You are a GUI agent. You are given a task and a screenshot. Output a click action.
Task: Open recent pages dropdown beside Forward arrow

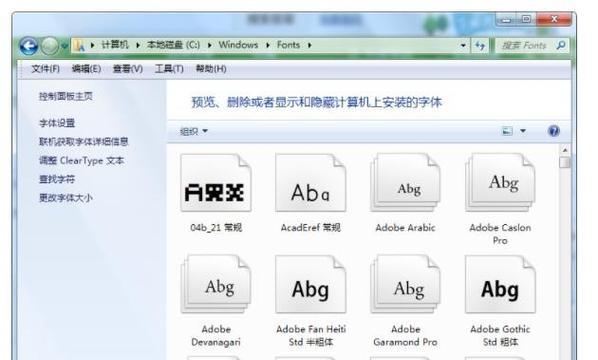point(64,46)
